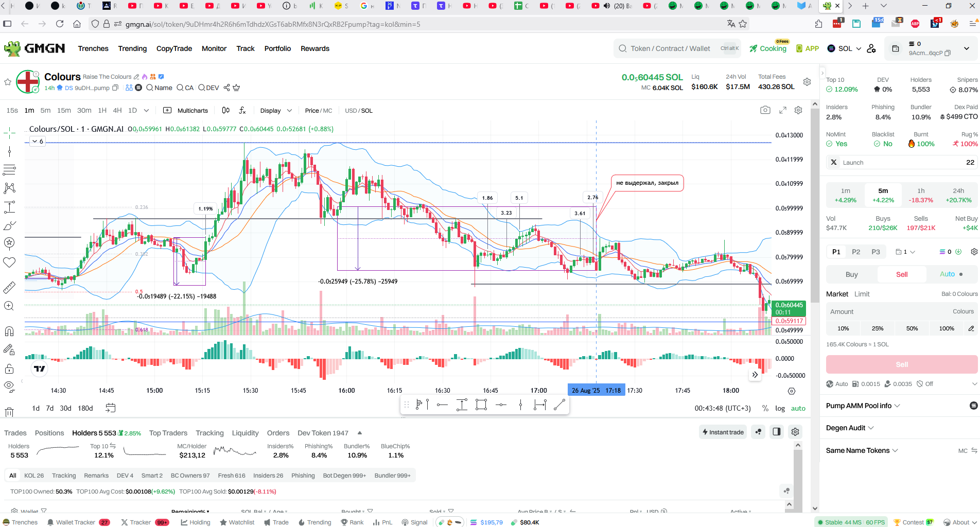Change candle chart type icon
Screen dimensions: 980x527
pyautogui.click(x=226, y=110)
